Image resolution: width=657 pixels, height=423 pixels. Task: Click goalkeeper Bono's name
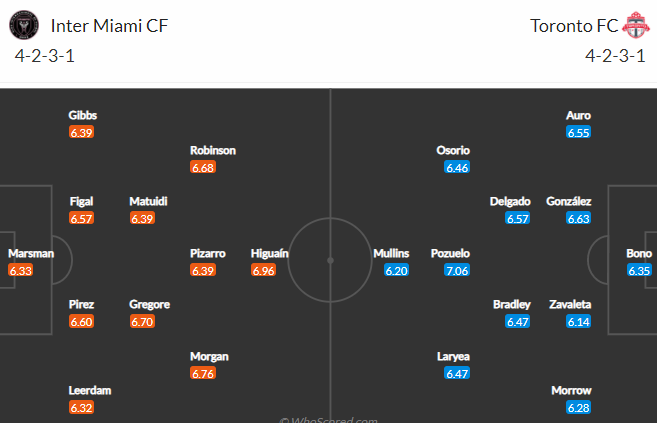click(x=639, y=253)
